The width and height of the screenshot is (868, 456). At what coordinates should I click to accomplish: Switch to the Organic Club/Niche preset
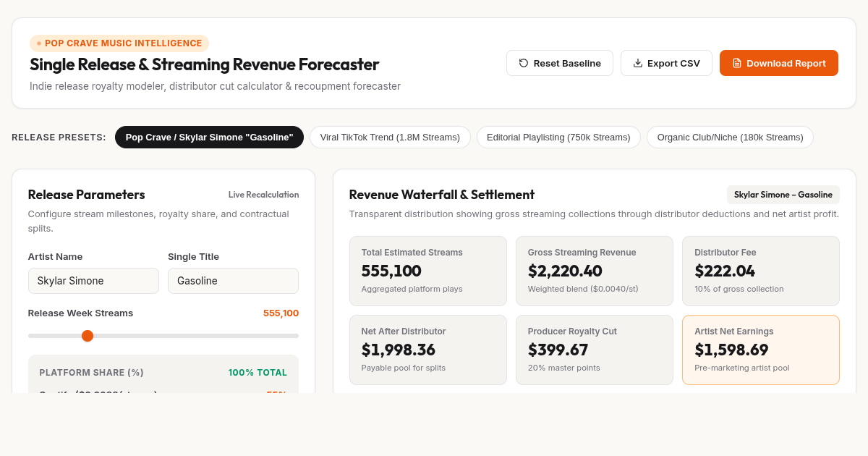click(730, 137)
